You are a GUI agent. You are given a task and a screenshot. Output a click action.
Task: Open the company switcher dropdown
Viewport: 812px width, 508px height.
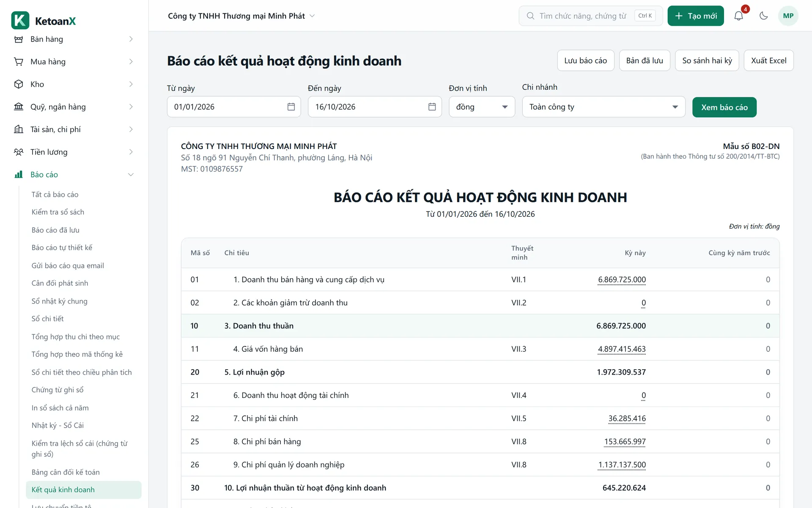coord(241,16)
